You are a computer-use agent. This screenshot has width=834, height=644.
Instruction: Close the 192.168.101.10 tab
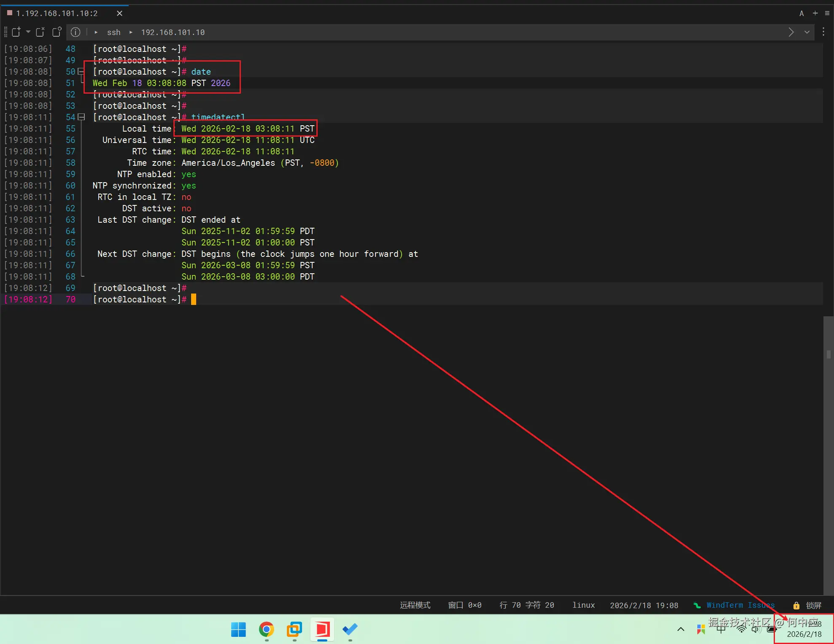[120, 13]
